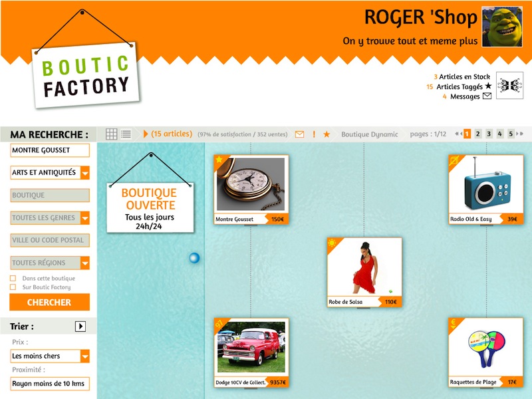Screen dimensions: 532x399
Task: Open the 'Les moins chers' price dropdown
Action: click(84, 356)
